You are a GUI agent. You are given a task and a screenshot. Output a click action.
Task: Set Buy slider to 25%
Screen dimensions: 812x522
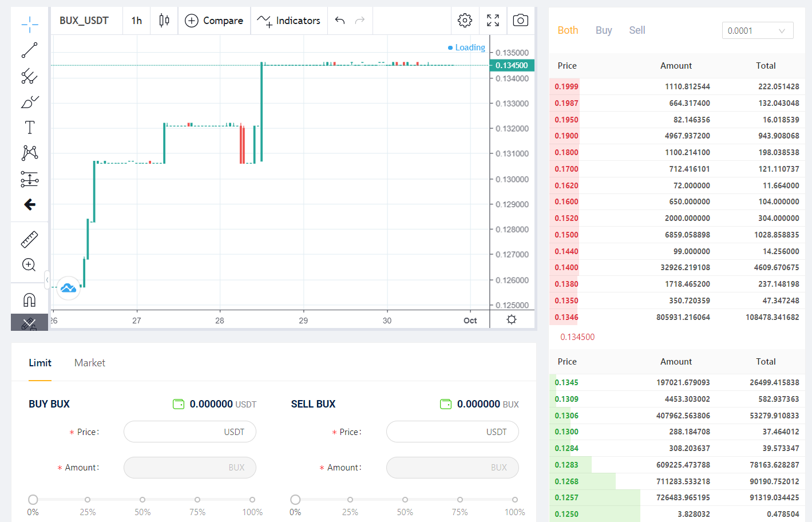pyautogui.click(x=88, y=500)
